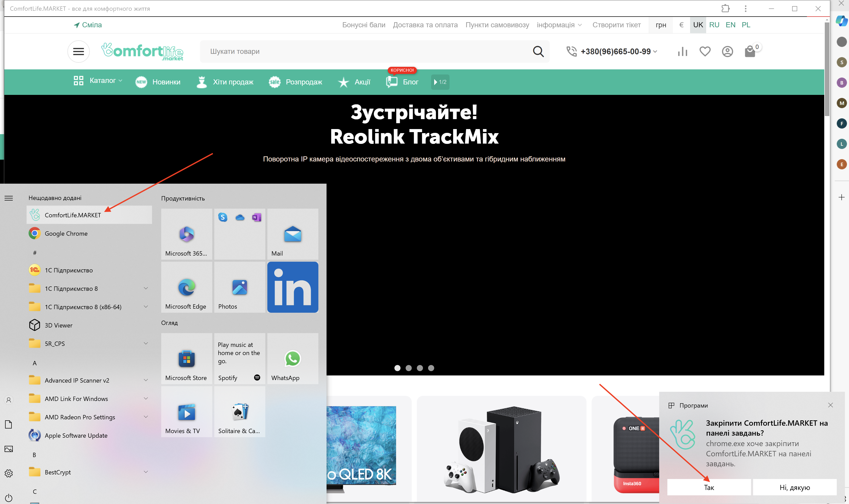Image resolution: width=849 pixels, height=504 pixels.
Task: Go to the fourth banner slide dot
Action: (x=431, y=368)
